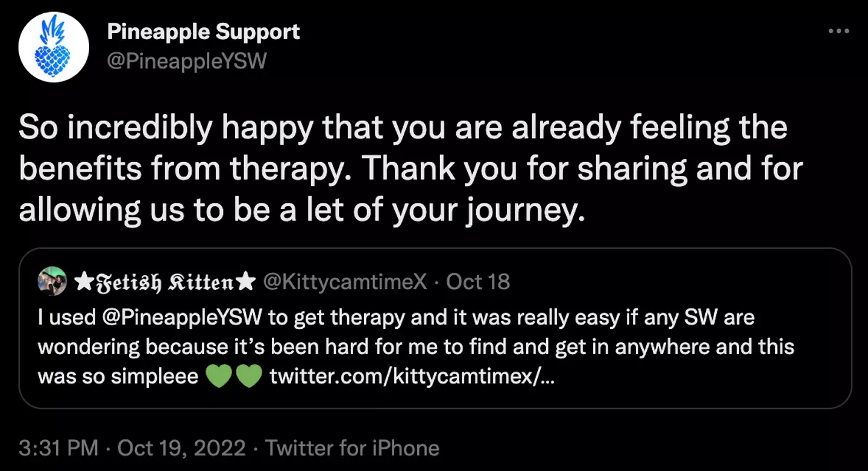Click the star before Fetish Kitten name

coord(83,282)
